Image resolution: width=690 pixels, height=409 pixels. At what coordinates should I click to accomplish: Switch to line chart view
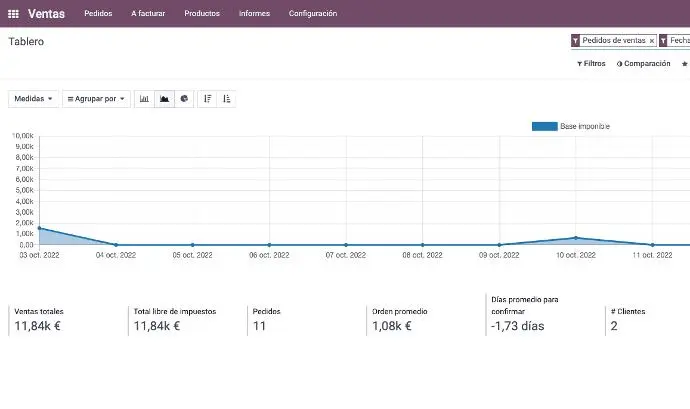pos(164,99)
